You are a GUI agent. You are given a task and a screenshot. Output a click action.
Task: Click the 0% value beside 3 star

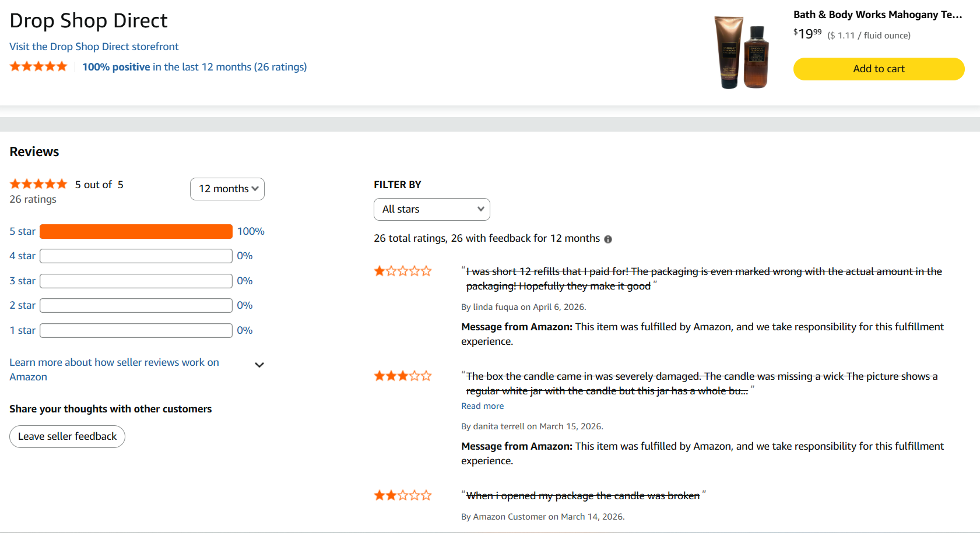[x=245, y=281]
